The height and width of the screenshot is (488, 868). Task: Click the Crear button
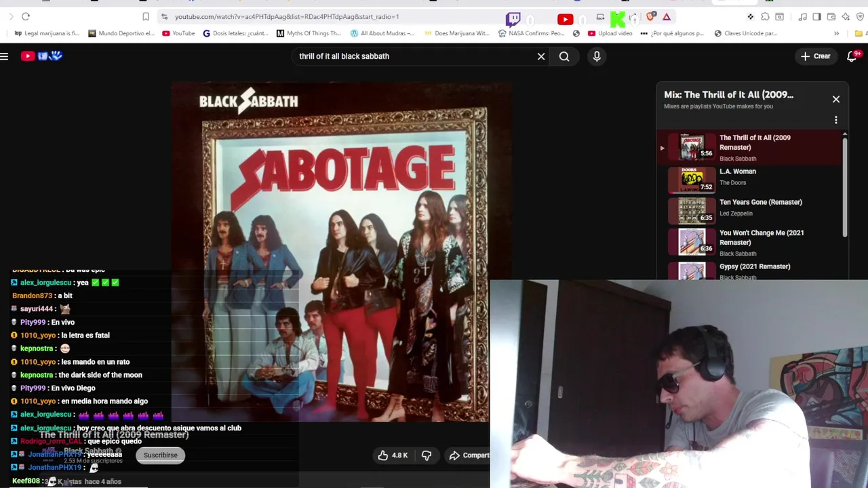(816, 56)
